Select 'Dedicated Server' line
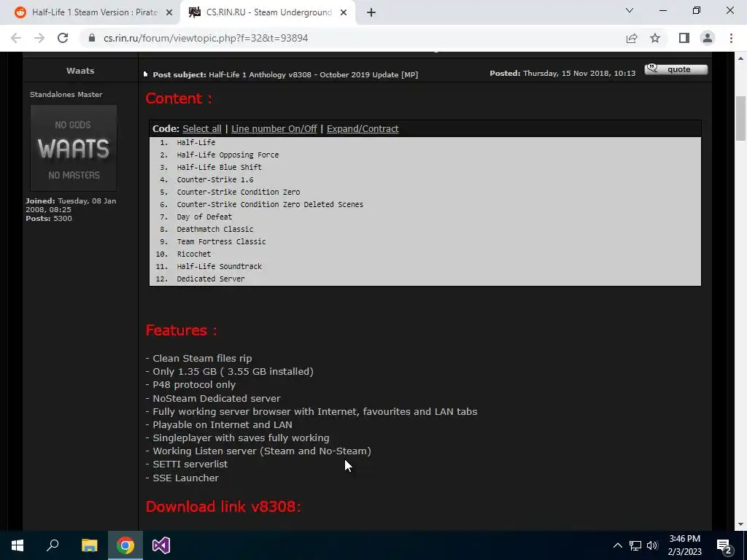This screenshot has height=560, width=747. [x=211, y=279]
